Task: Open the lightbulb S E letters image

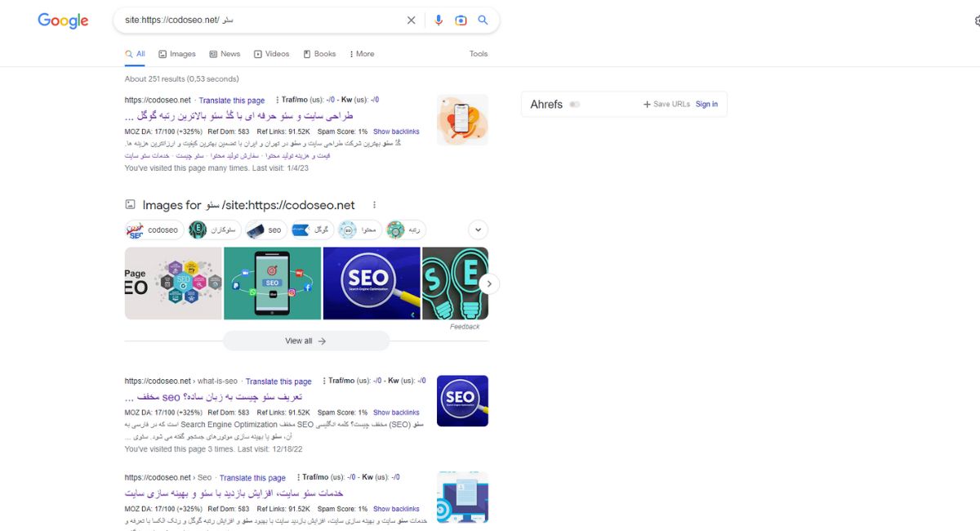Action: 455,283
